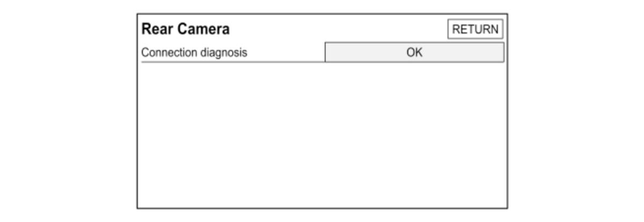Select the Connection diagnosis label
644x222 pixels.
194,53
